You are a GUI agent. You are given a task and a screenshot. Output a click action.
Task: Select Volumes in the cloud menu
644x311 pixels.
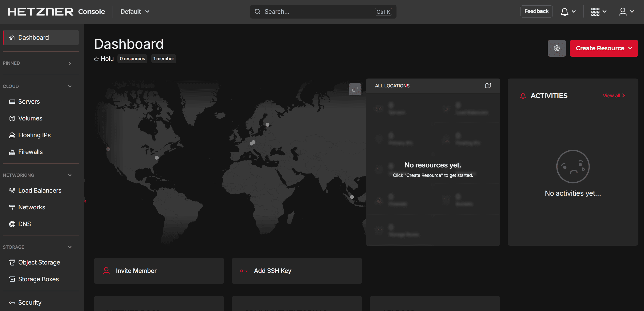(30, 118)
